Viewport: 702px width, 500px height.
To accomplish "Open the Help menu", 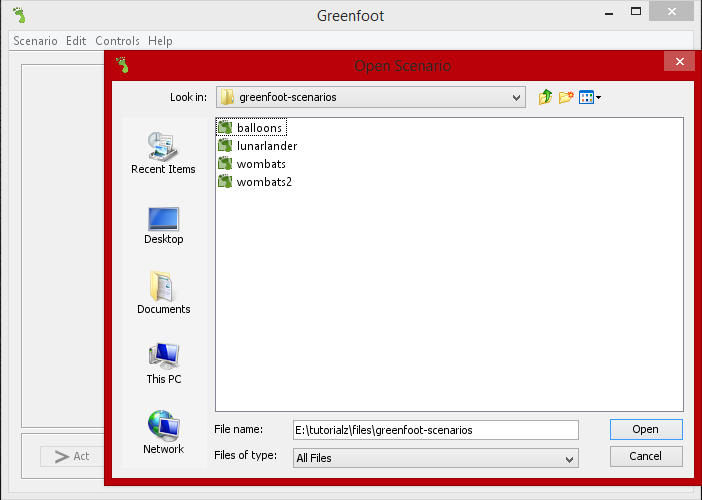I will (160, 41).
